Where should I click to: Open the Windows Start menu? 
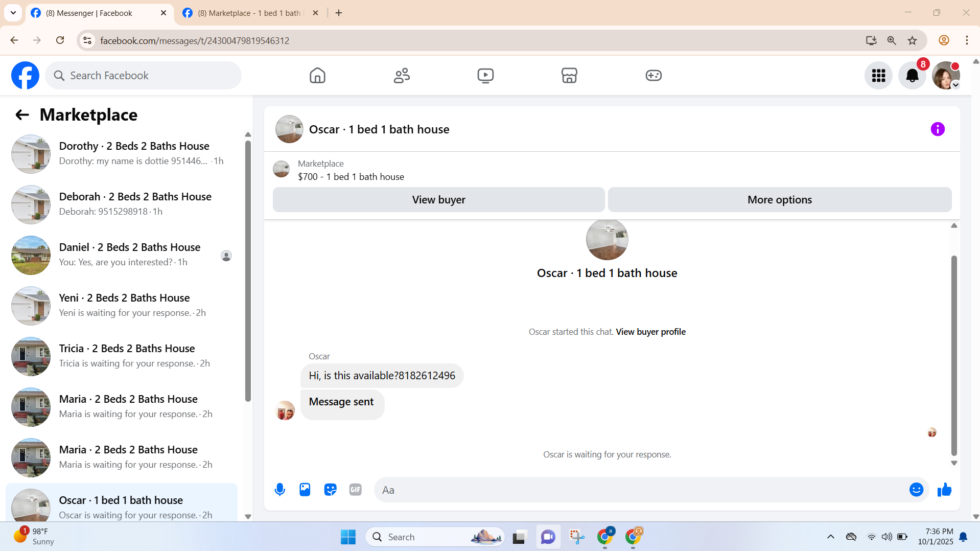pos(348,537)
